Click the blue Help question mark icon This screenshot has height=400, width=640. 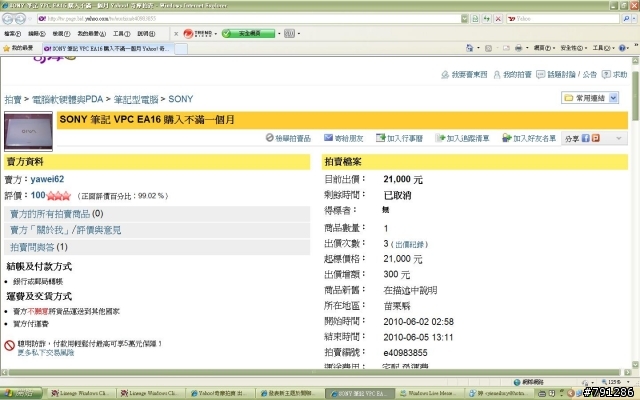pos(622,48)
